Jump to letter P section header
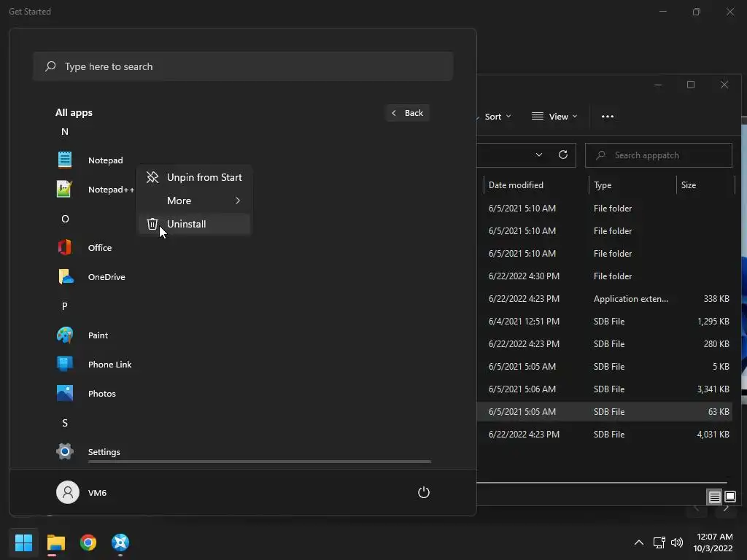 (x=65, y=306)
